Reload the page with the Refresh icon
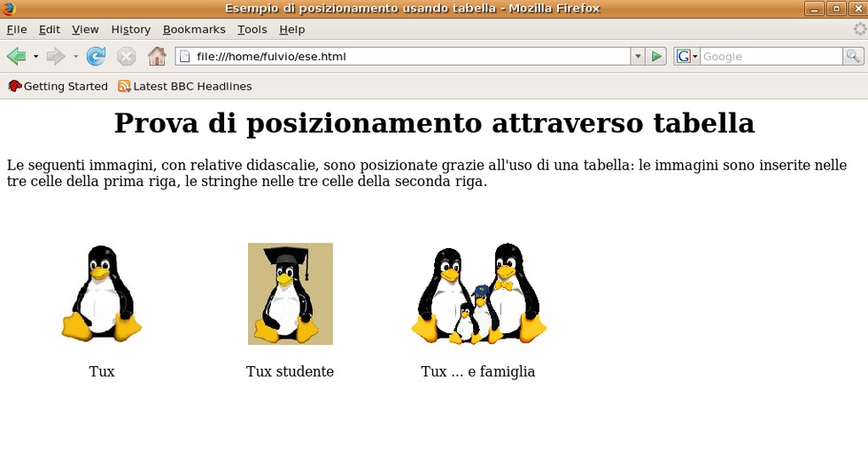The image size is (868, 452). (96, 56)
